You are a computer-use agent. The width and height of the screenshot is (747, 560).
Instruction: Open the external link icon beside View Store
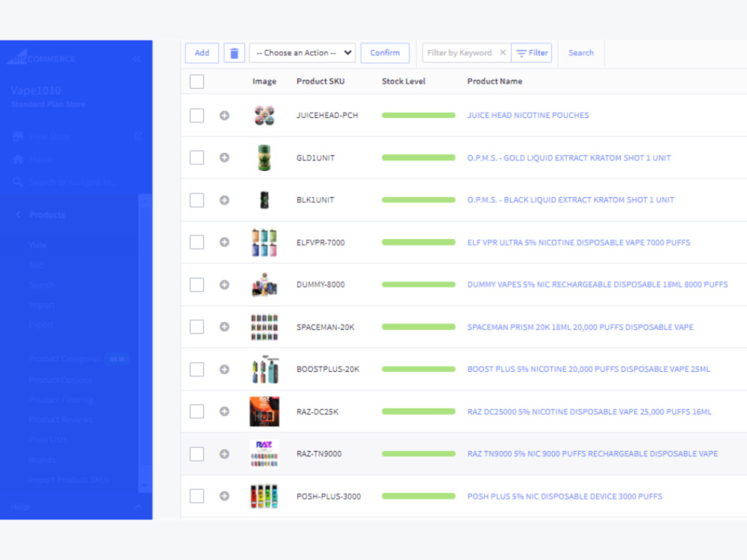[138, 136]
